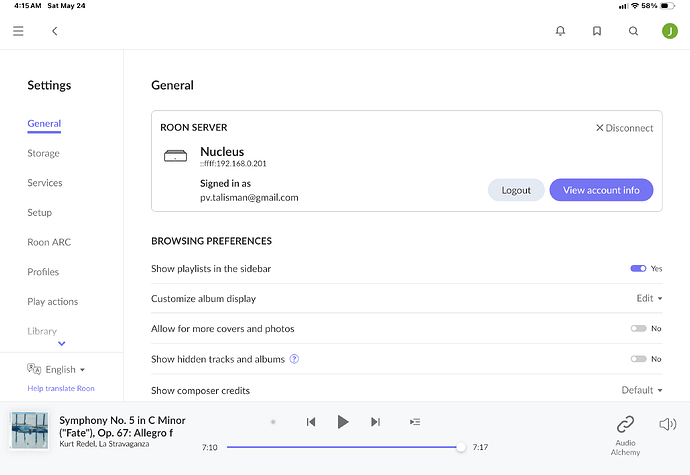Open Symphony No. 5 track title
This screenshot has width=690, height=475.
(122, 427)
